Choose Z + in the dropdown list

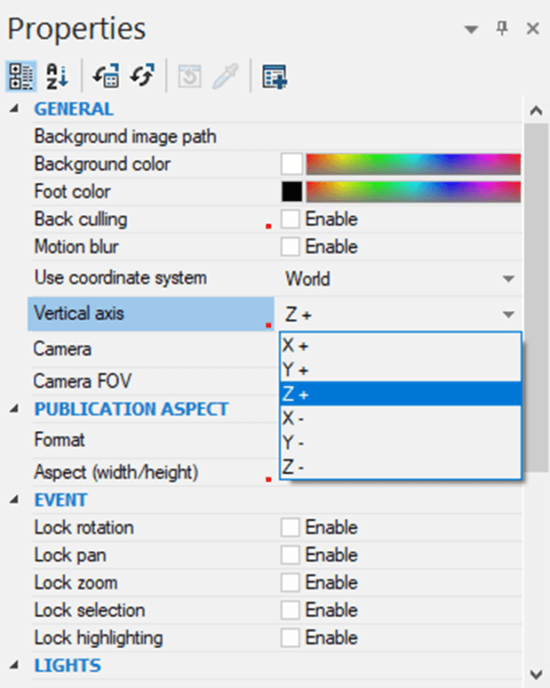[400, 394]
